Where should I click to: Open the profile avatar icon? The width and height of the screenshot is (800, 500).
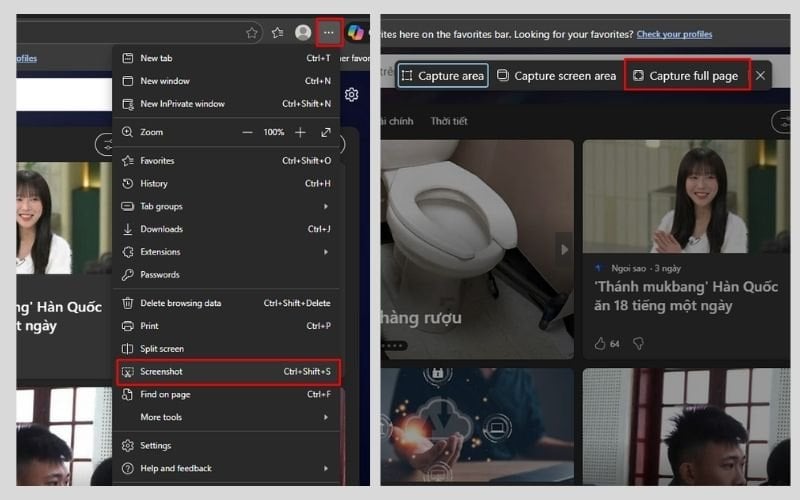pyautogui.click(x=303, y=33)
